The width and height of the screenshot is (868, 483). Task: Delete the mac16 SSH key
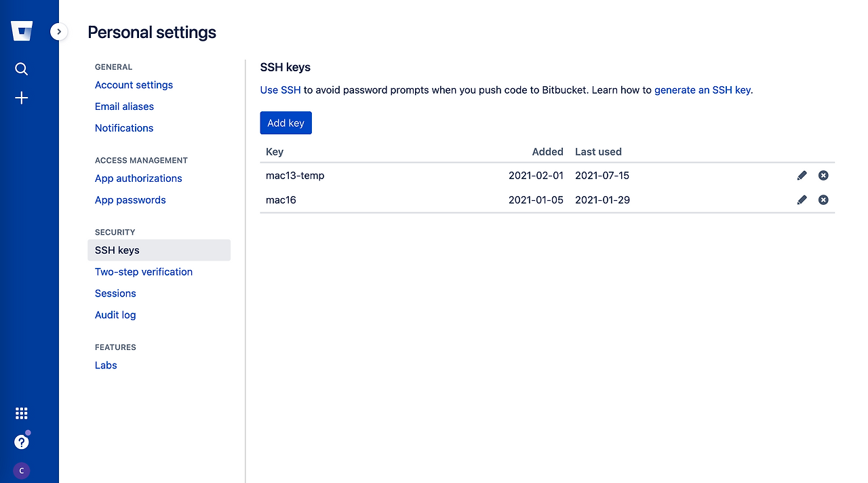(x=823, y=200)
